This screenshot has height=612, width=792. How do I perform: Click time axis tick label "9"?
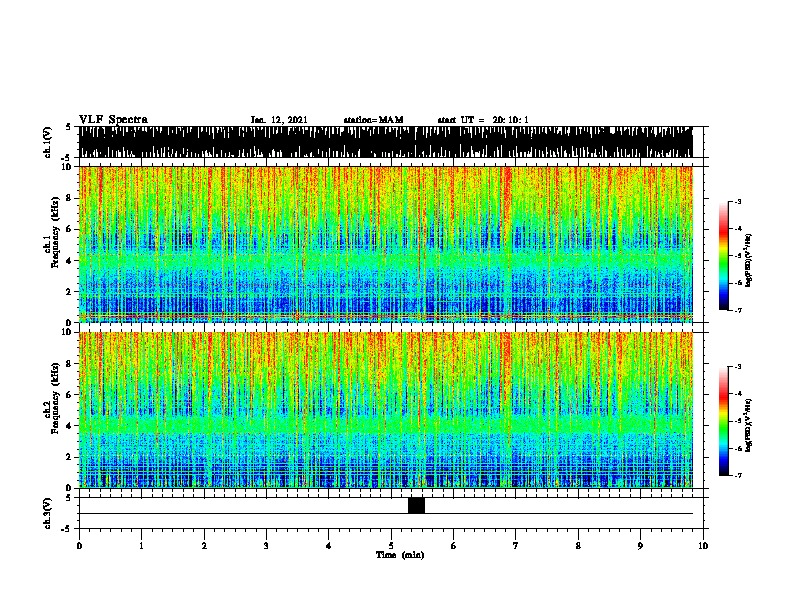(x=640, y=546)
